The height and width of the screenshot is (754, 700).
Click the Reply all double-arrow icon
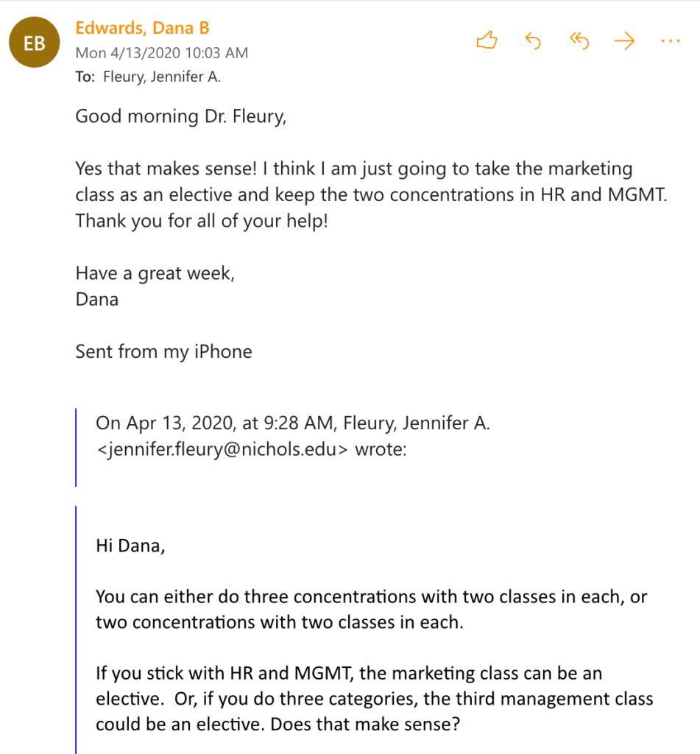579,41
